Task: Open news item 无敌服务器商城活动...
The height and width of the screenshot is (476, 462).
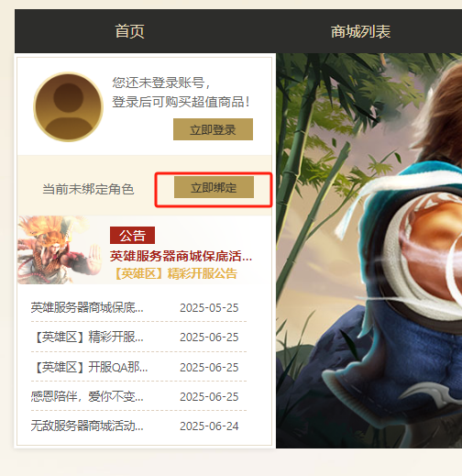Action: click(x=87, y=426)
